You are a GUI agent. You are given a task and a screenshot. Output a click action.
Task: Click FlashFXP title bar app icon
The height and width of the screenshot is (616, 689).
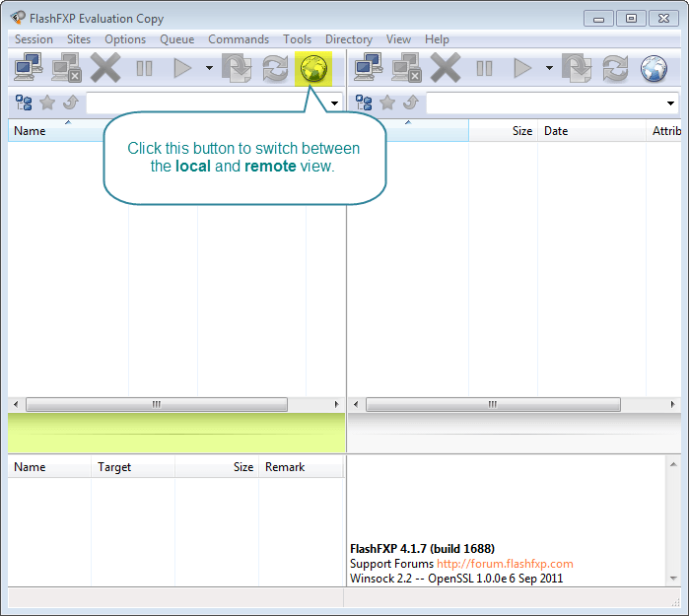[x=18, y=18]
